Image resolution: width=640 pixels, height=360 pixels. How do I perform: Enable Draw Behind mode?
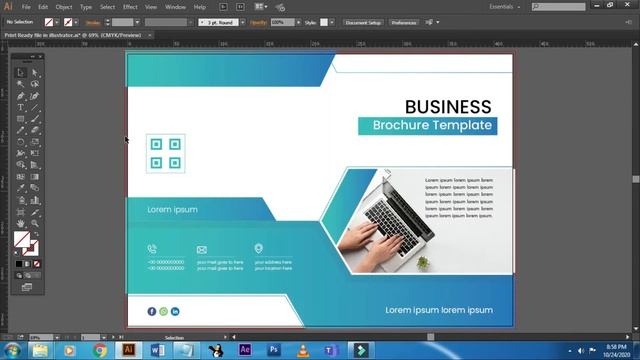pos(28,276)
